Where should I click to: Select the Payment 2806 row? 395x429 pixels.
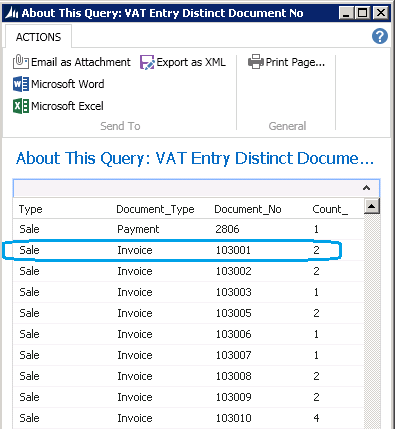[188, 229]
